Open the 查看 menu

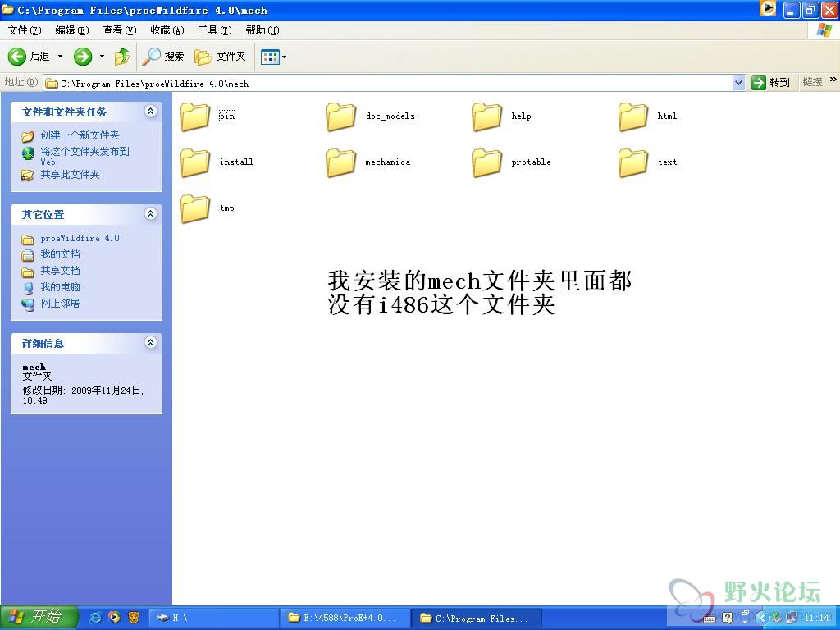120,30
